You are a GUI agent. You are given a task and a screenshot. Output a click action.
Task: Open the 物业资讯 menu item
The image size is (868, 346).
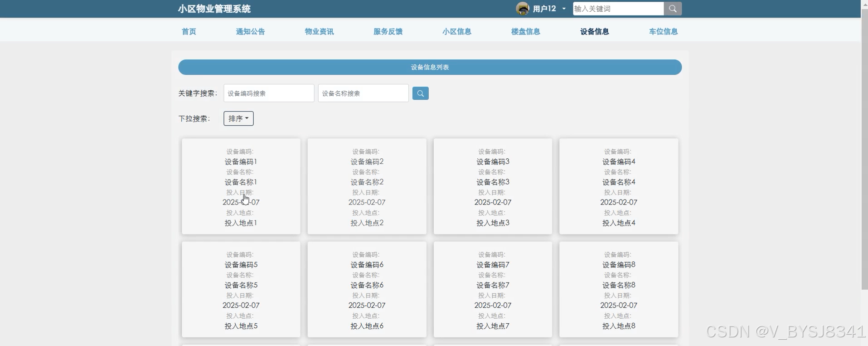point(319,31)
